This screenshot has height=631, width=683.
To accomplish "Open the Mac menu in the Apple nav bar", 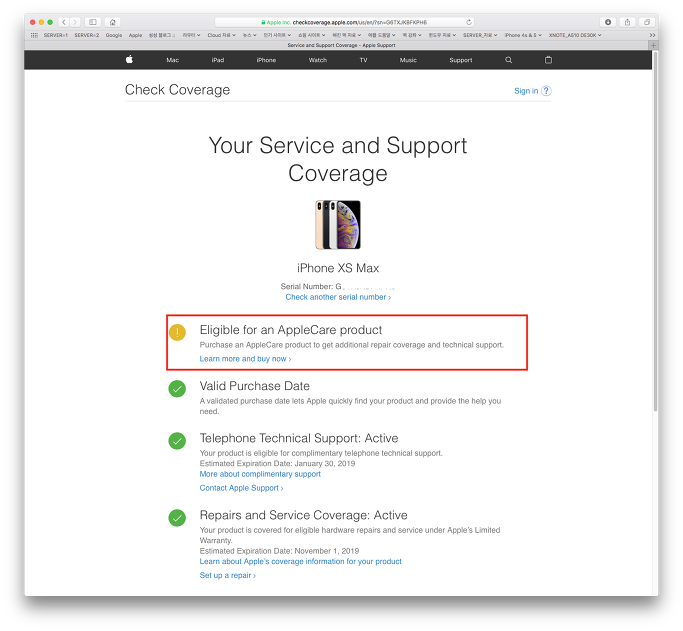I will point(172,60).
